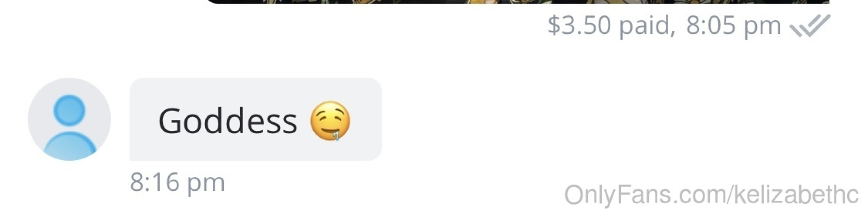
Task: Open the OnlyFans.com/kelizabethc watermark link
Action: point(711,195)
